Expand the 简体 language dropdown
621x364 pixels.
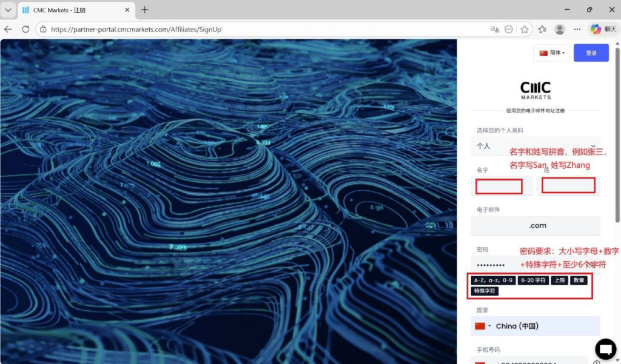551,53
